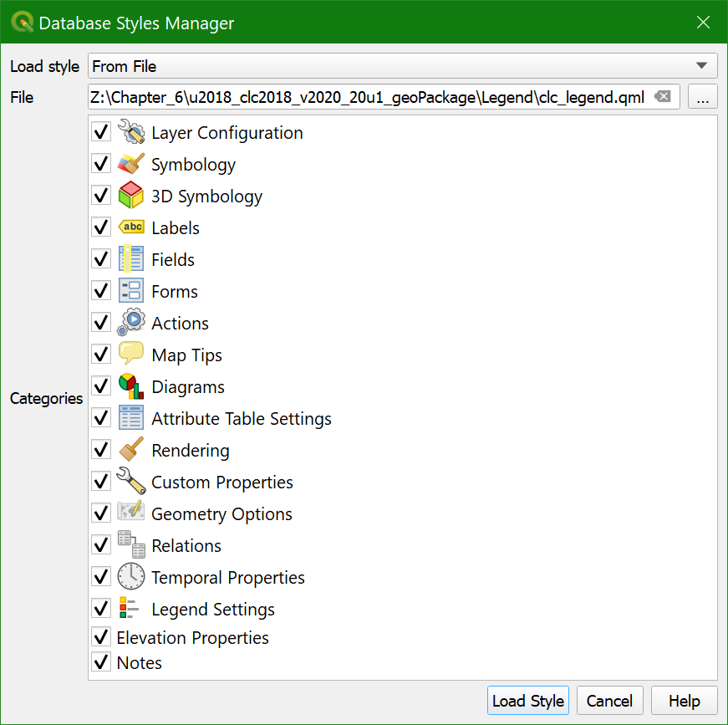Toggle the 3D Symbology checkbox
Screen dimensions: 728x725
[x=101, y=195]
